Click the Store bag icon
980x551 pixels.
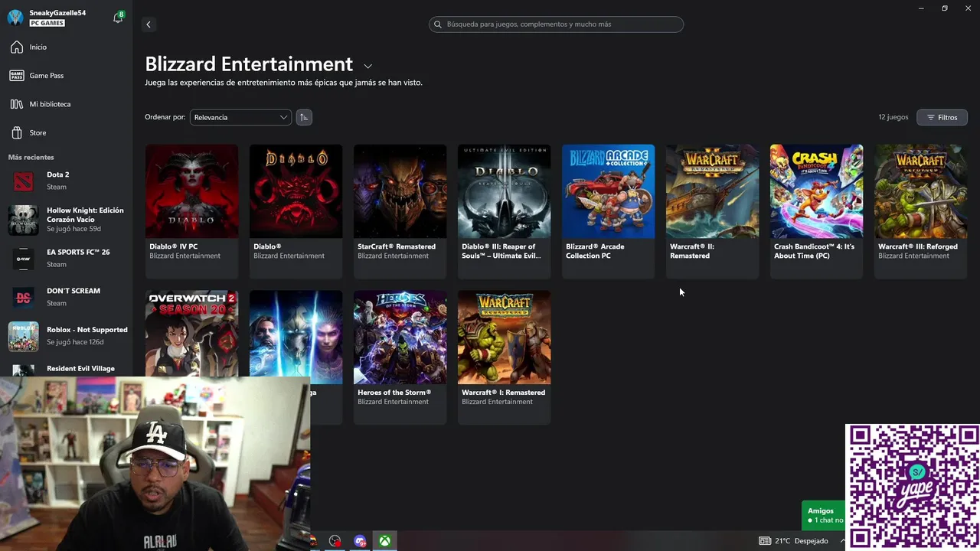pos(17,132)
